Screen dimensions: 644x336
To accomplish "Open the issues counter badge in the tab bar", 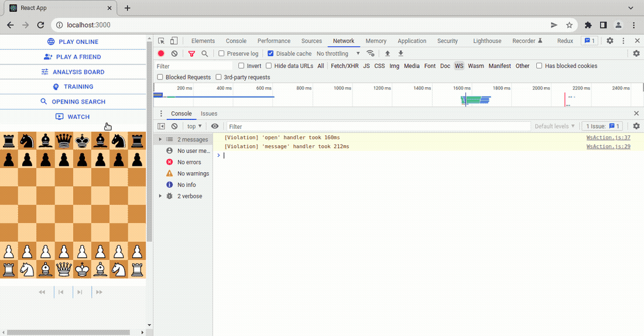I will pos(590,40).
